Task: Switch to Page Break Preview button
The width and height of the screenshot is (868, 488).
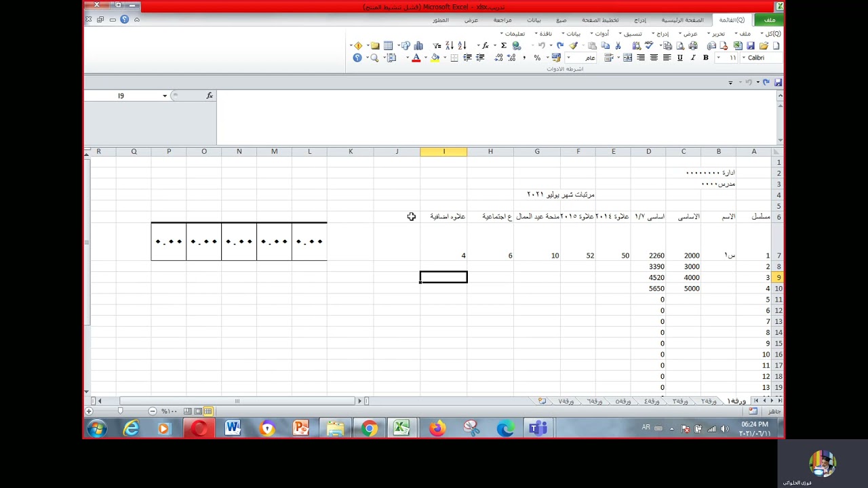Action: click(188, 411)
